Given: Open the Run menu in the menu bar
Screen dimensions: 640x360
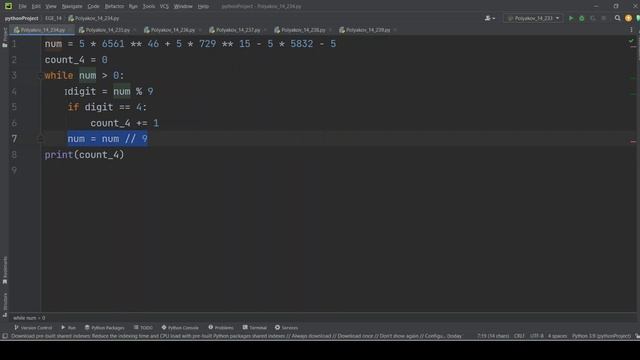Looking at the screenshot, I should click(133, 6).
